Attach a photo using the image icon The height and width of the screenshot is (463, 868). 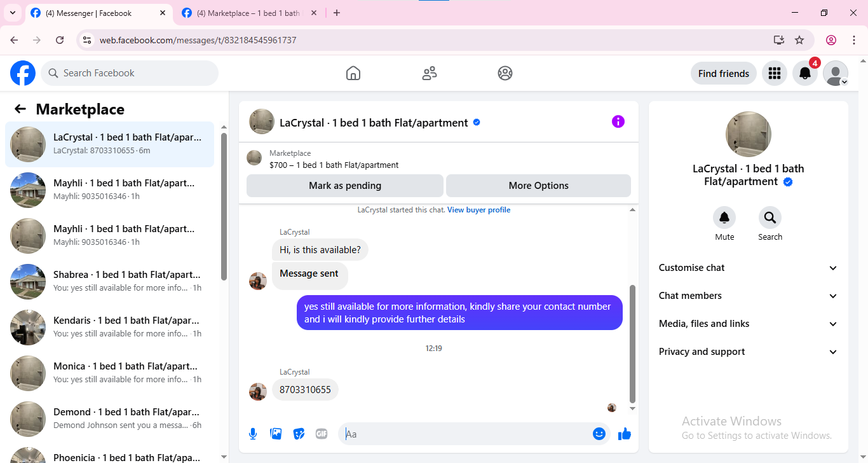click(276, 434)
